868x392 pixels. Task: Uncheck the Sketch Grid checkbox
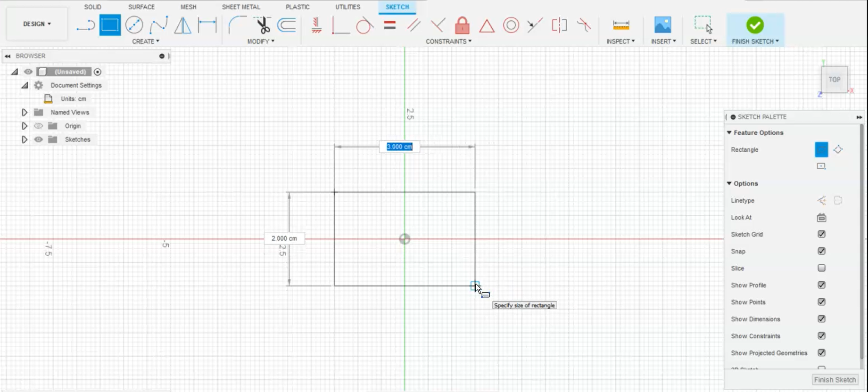coord(821,234)
